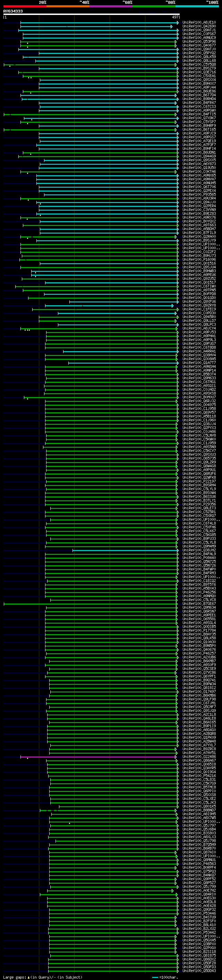This screenshot has width=222, height=980.
Task: Select the UniRef100_B4FTI5 label
Action: pyautogui.click(x=199, y=114)
